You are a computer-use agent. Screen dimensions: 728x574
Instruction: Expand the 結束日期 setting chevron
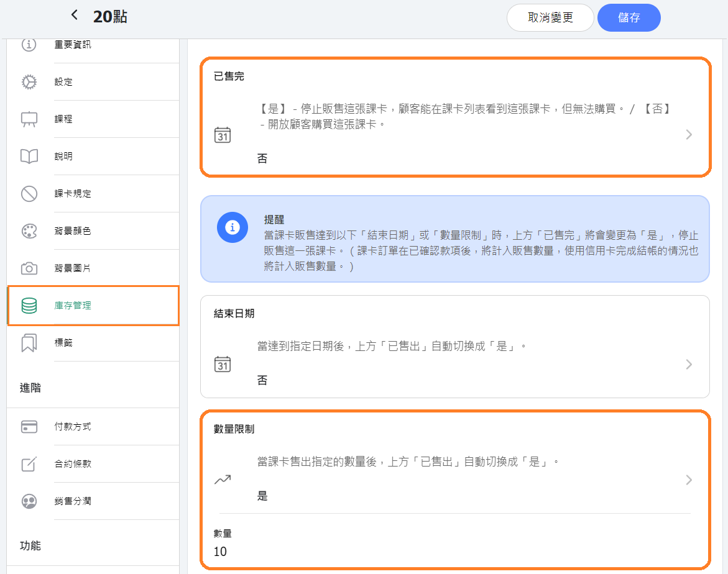688,365
